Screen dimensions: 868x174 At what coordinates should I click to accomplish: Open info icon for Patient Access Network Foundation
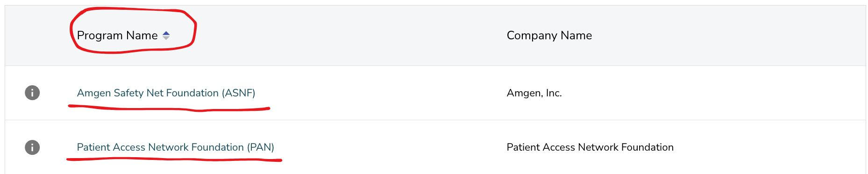click(32, 147)
